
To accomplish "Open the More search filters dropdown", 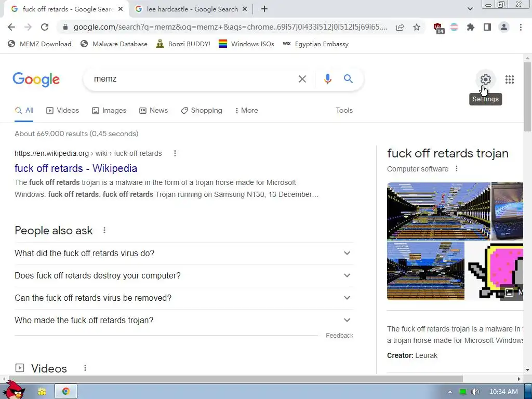I will (x=246, y=110).
